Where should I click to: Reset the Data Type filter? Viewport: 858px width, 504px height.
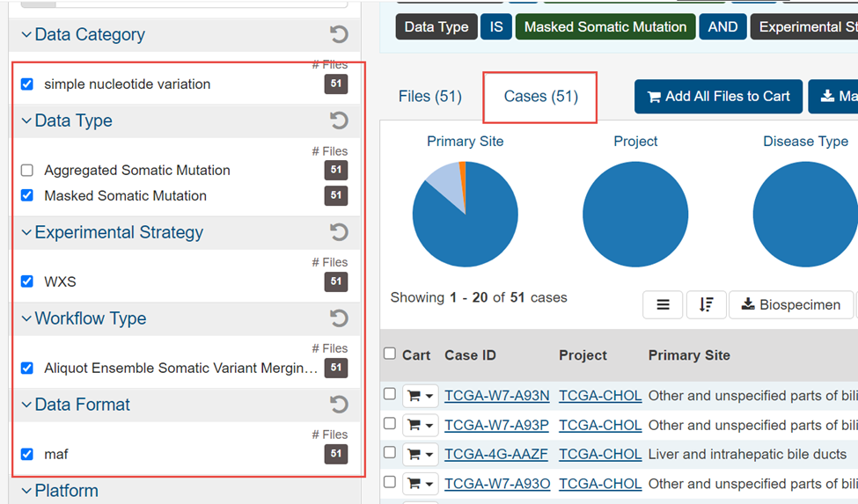(339, 121)
